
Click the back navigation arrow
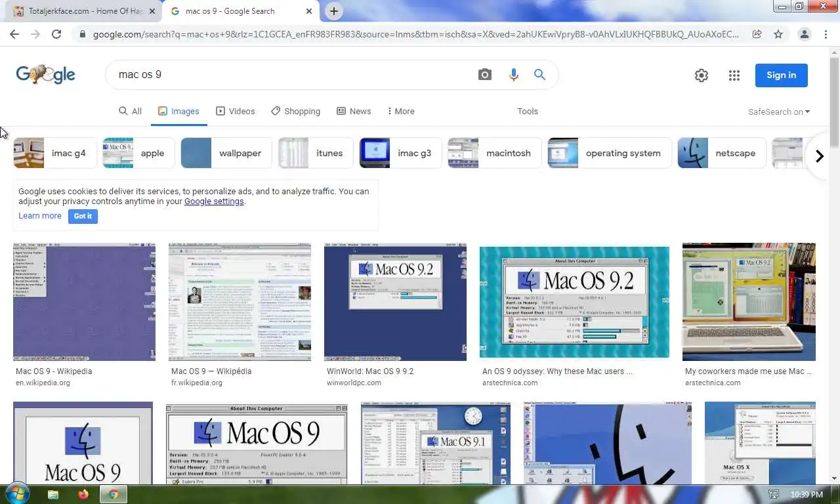click(x=14, y=34)
